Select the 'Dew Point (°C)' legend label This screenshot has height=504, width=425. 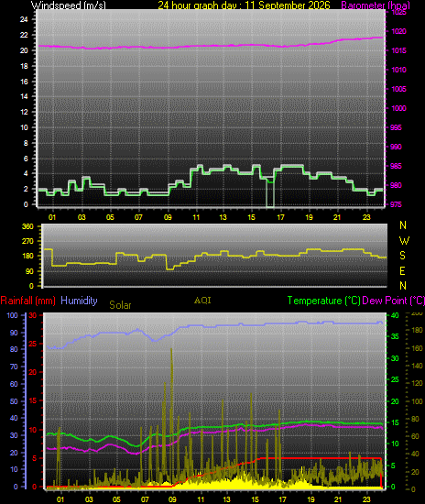394,301
